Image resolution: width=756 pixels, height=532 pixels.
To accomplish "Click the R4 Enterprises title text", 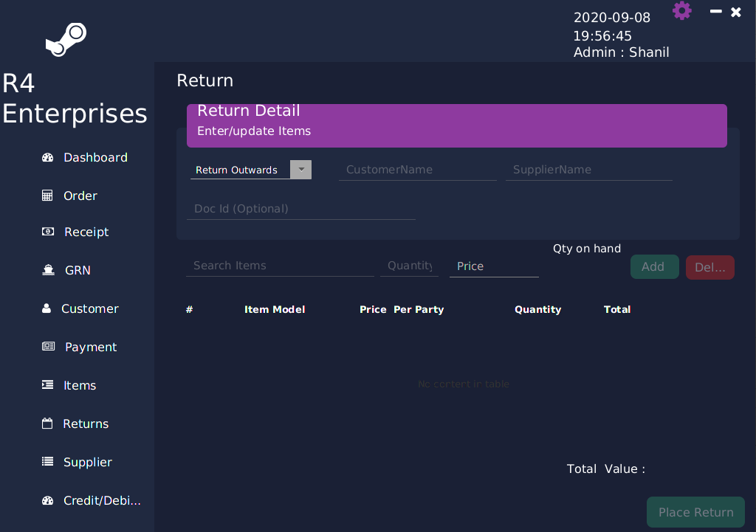I will [75, 99].
